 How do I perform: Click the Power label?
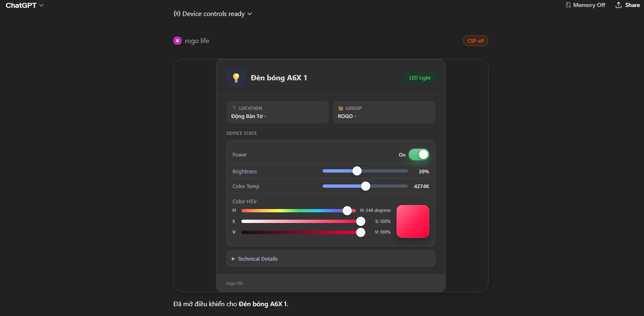(239, 155)
